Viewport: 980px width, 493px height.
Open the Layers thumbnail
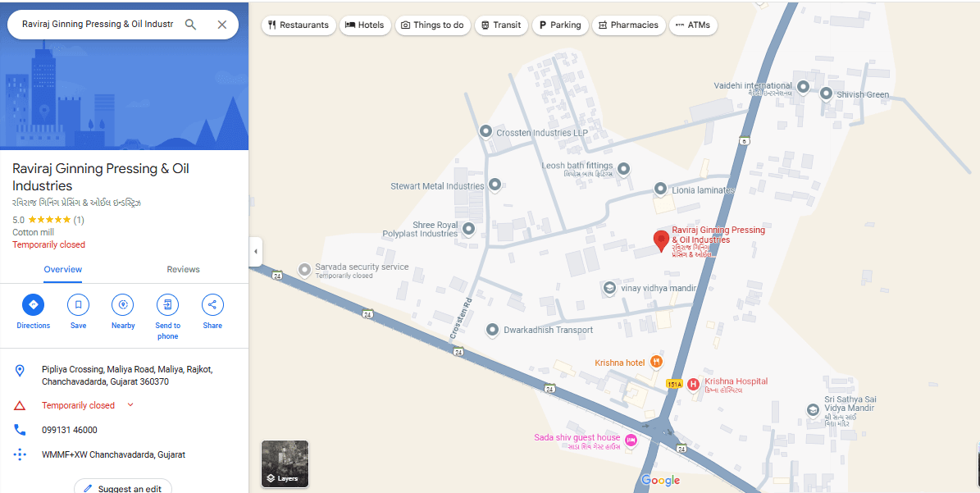[285, 463]
